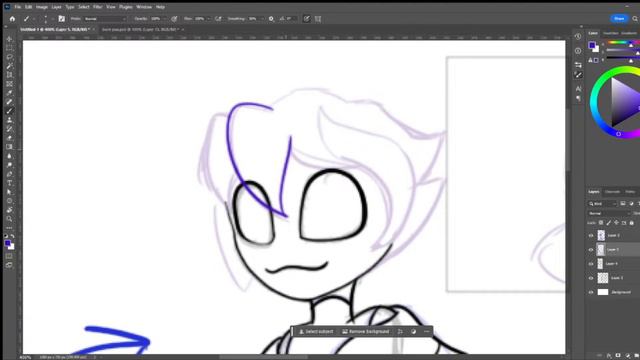Select the Path Selection tool
The image size is (640, 360).
[x=9, y=192]
